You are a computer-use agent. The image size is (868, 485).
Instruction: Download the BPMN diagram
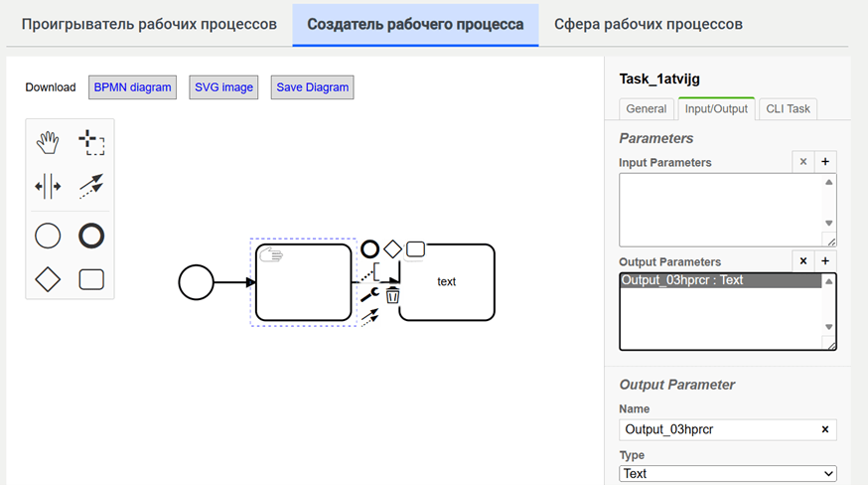[132, 87]
